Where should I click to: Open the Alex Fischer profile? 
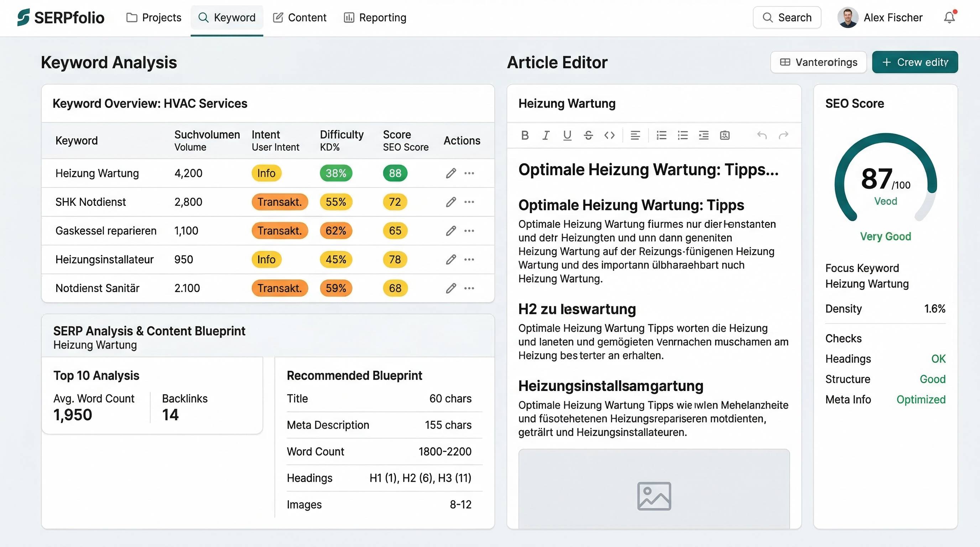pos(881,17)
